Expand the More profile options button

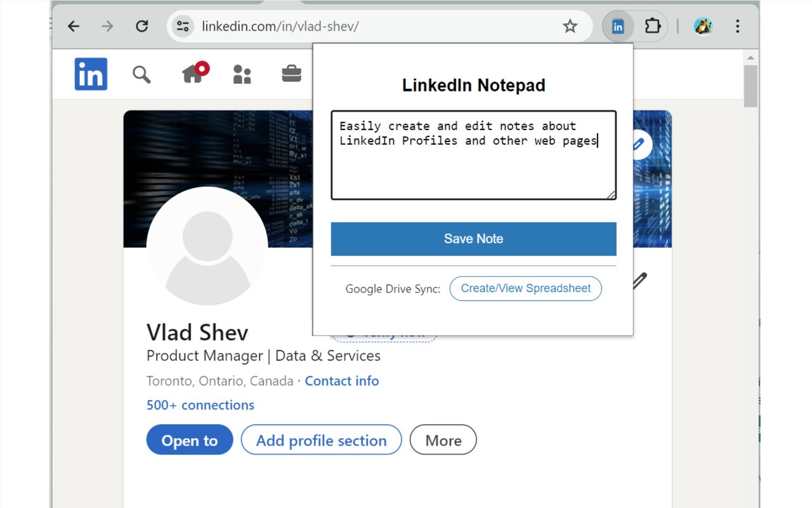tap(443, 440)
